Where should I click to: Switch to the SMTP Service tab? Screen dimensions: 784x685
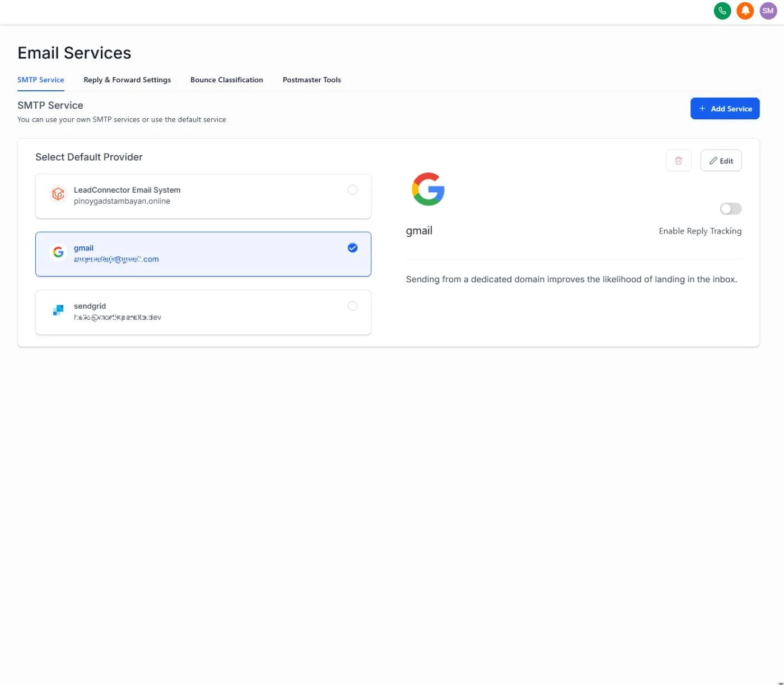point(41,80)
